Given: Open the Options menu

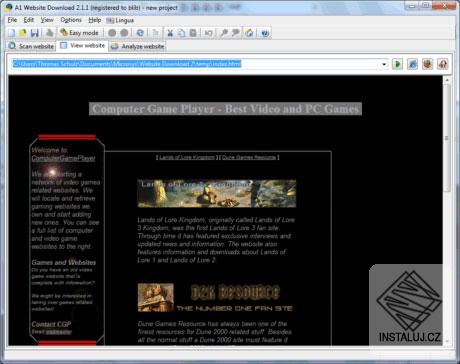Looking at the screenshot, I should click(71, 20).
